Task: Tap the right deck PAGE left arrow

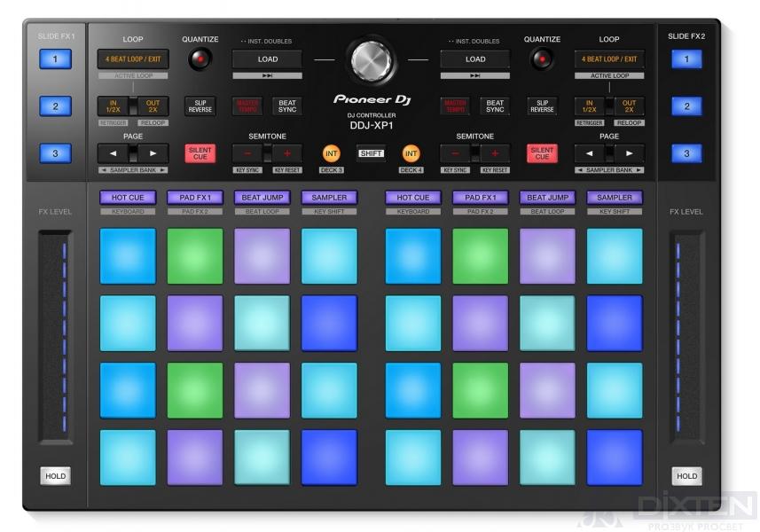Action: (x=590, y=153)
